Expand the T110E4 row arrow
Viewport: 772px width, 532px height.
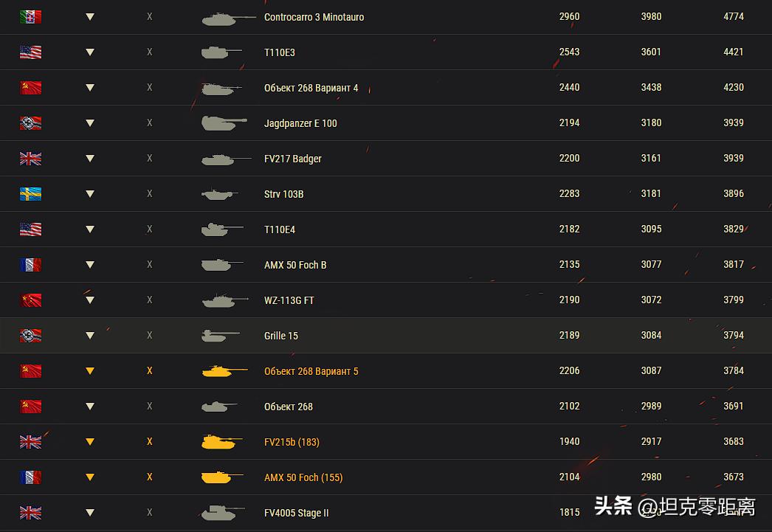pos(90,229)
